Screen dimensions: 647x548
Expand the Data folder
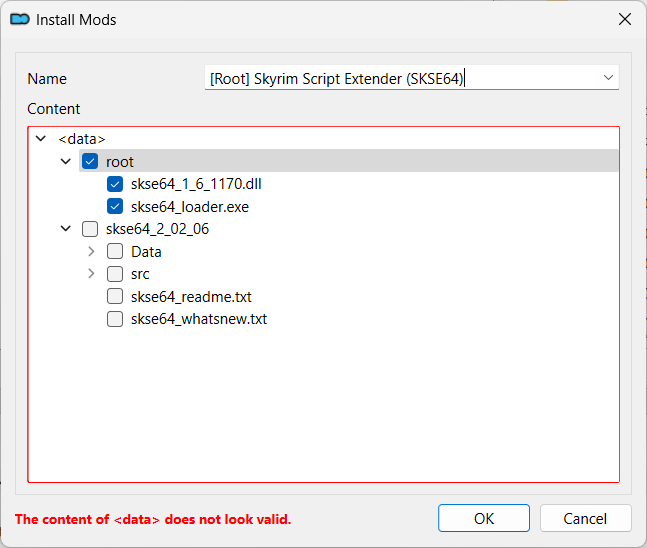pos(91,252)
